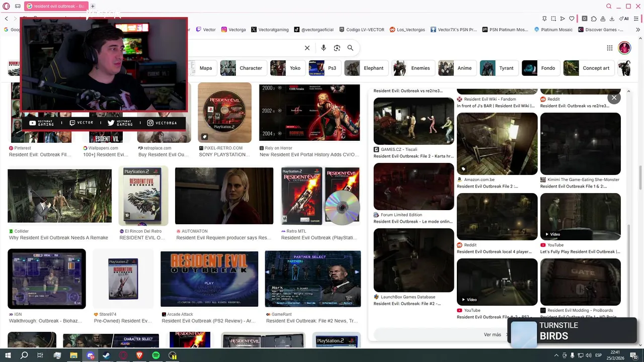
Task: Open the PSN Platinum Mos... bookmark
Action: (505, 30)
